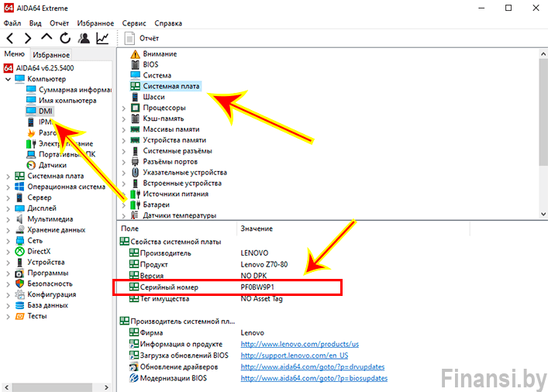Collapse the Компьютер tree node

(8, 79)
